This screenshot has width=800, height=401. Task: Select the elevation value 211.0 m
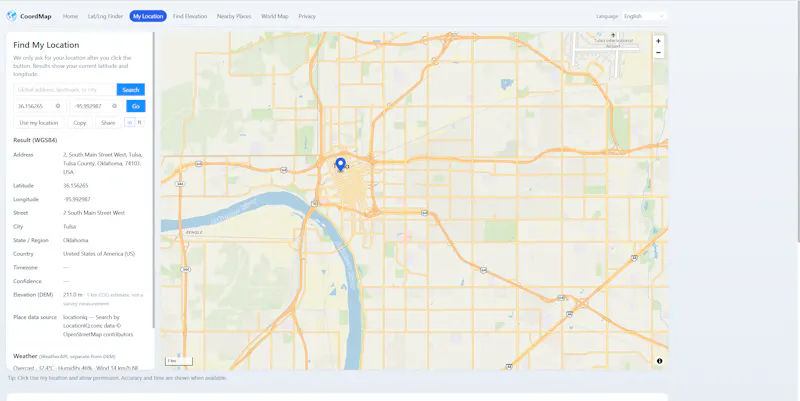coord(73,295)
